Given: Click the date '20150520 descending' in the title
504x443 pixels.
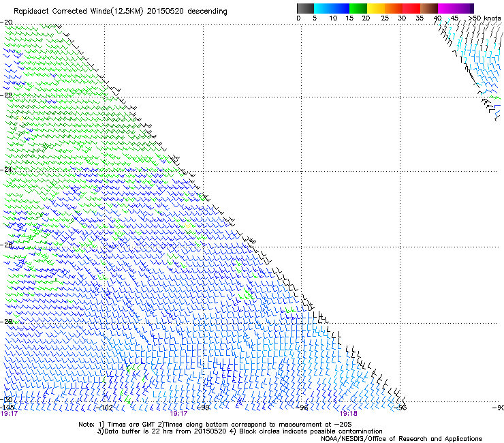Looking at the screenshot, I should click(187, 11).
